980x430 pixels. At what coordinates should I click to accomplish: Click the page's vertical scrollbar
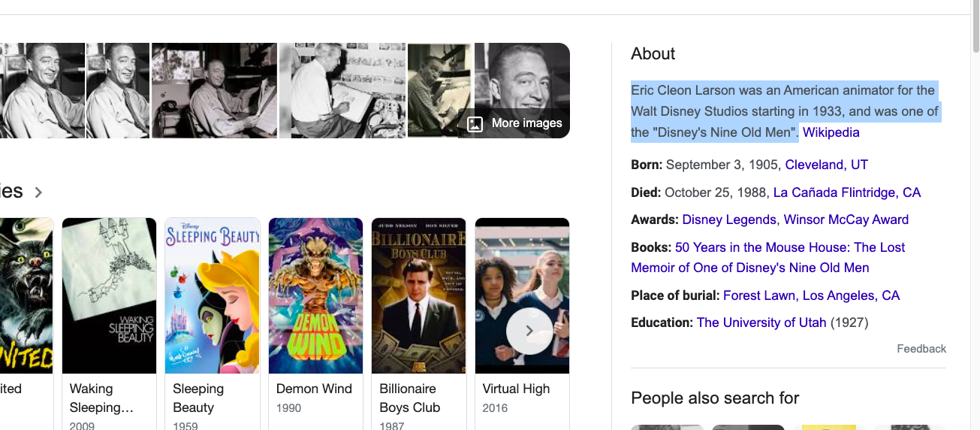(975, 215)
